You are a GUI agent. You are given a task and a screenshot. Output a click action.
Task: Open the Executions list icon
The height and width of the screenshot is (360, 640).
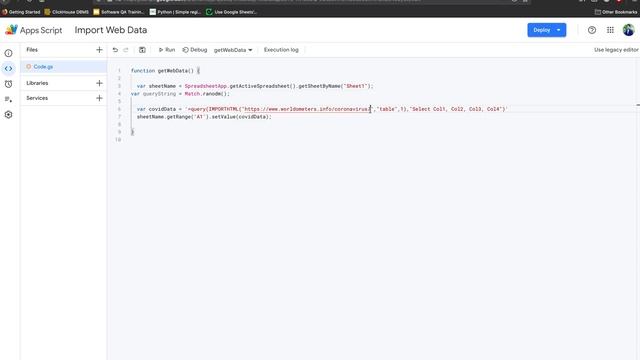point(8,99)
